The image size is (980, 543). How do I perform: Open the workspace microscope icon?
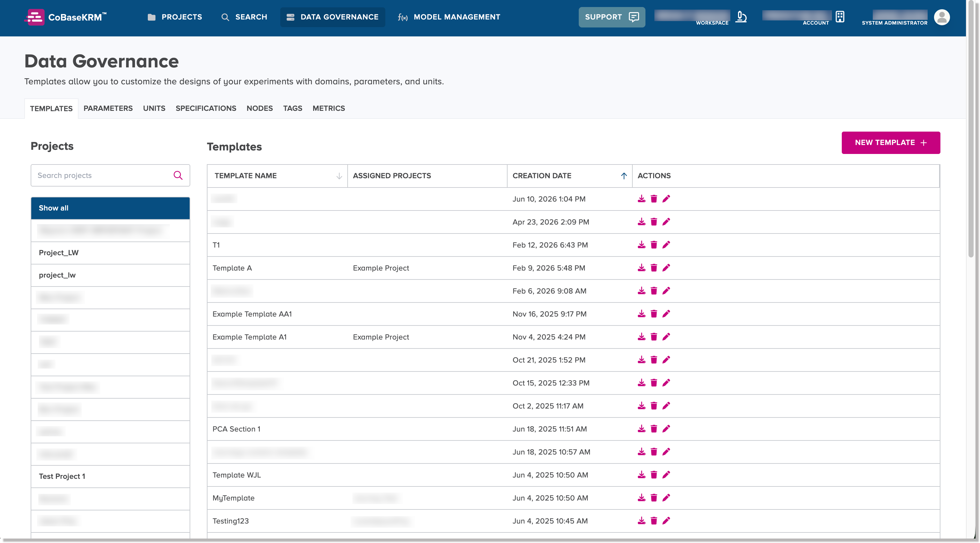point(741,17)
